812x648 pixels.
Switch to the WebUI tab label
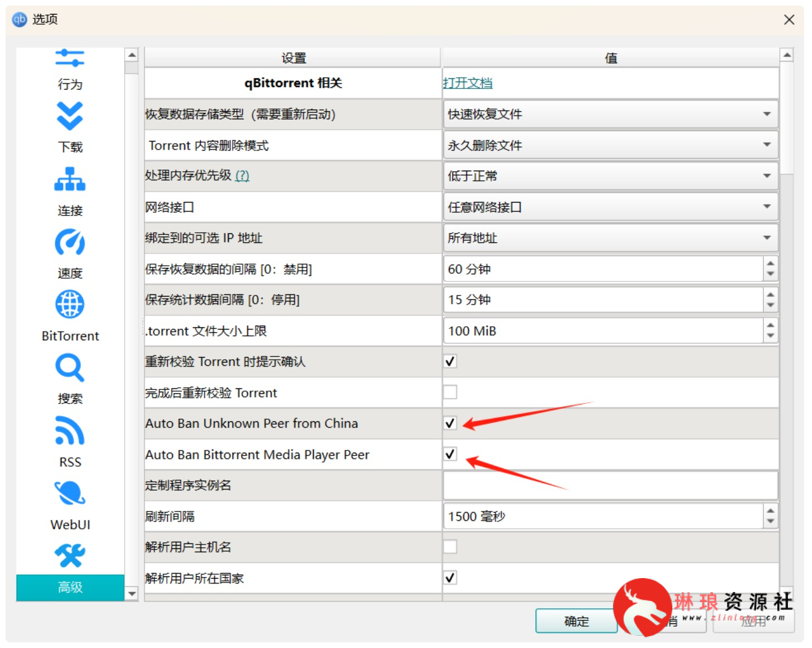(x=70, y=525)
